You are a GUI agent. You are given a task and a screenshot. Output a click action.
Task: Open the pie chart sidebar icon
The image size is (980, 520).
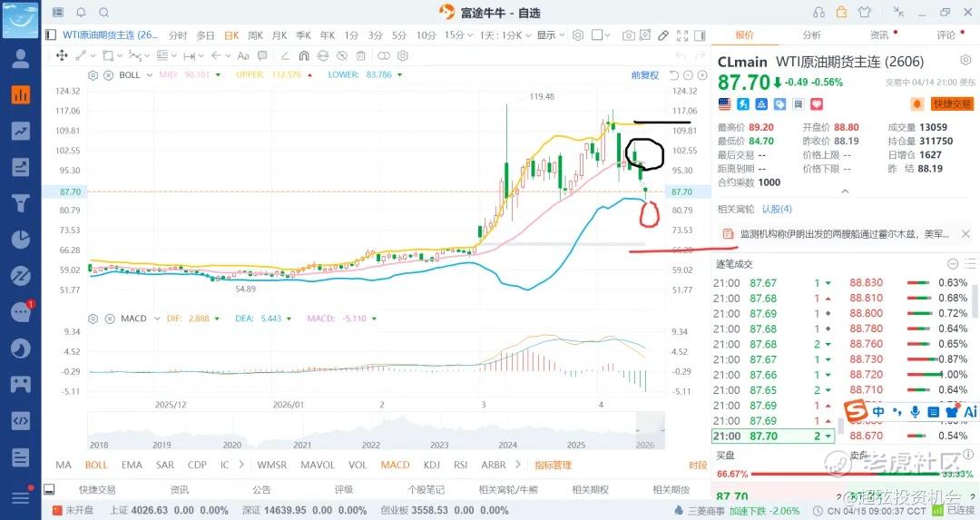pos(21,240)
